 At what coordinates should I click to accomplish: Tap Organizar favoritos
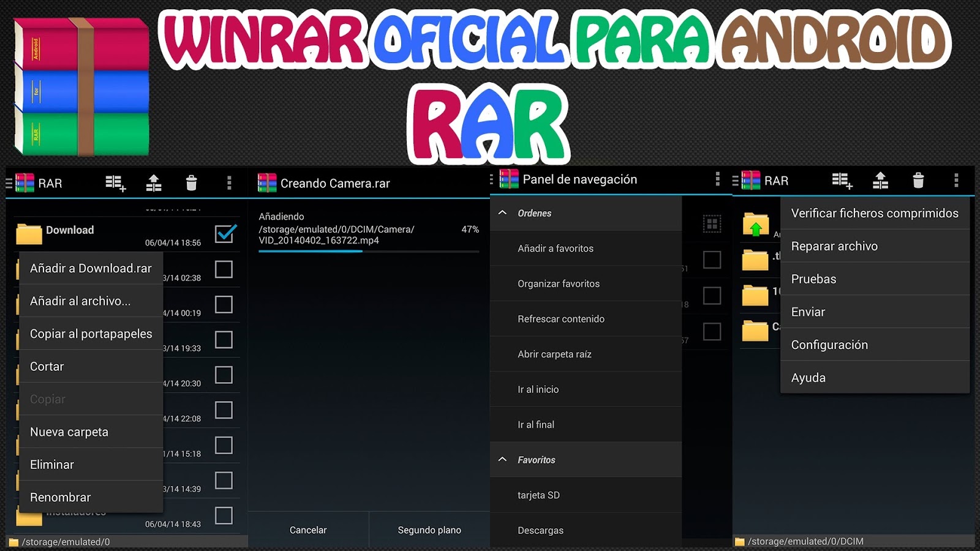(586, 283)
